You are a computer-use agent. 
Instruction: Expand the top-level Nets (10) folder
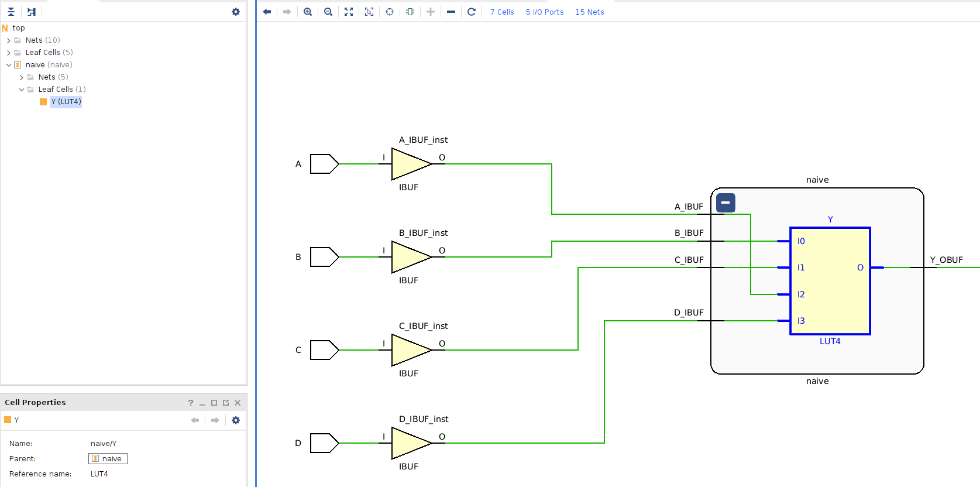click(x=9, y=40)
